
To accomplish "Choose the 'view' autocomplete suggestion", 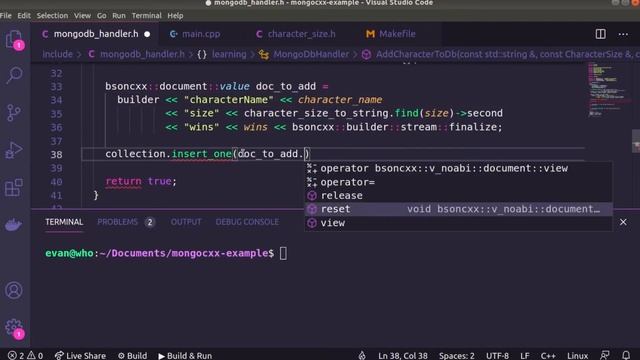I will coord(458,223).
